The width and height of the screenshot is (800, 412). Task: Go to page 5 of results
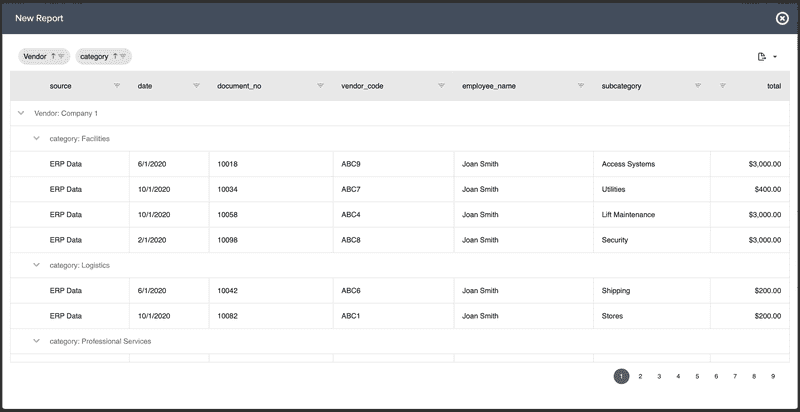(x=697, y=377)
